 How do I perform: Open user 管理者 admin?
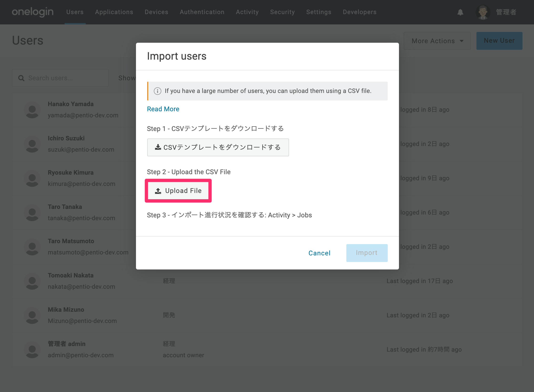coord(67,344)
